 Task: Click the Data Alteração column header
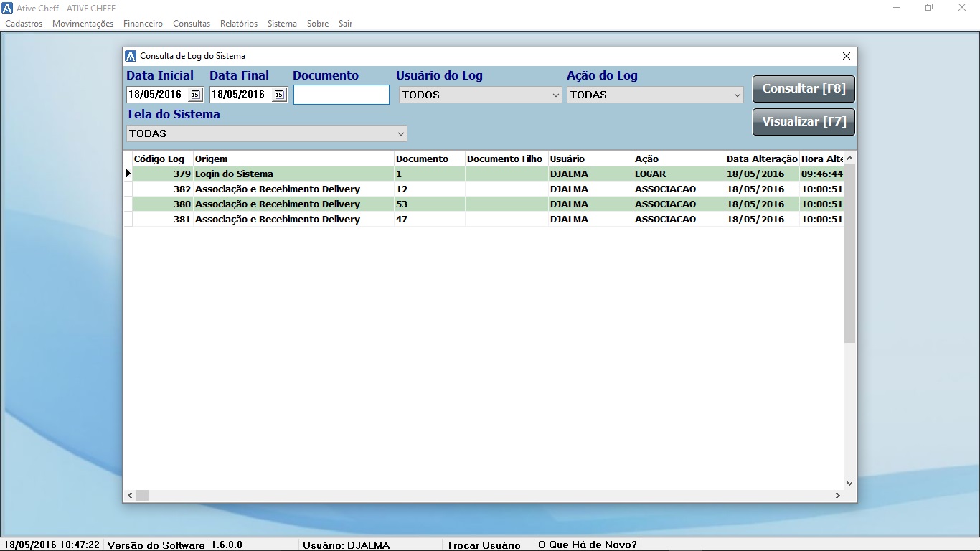tap(762, 159)
